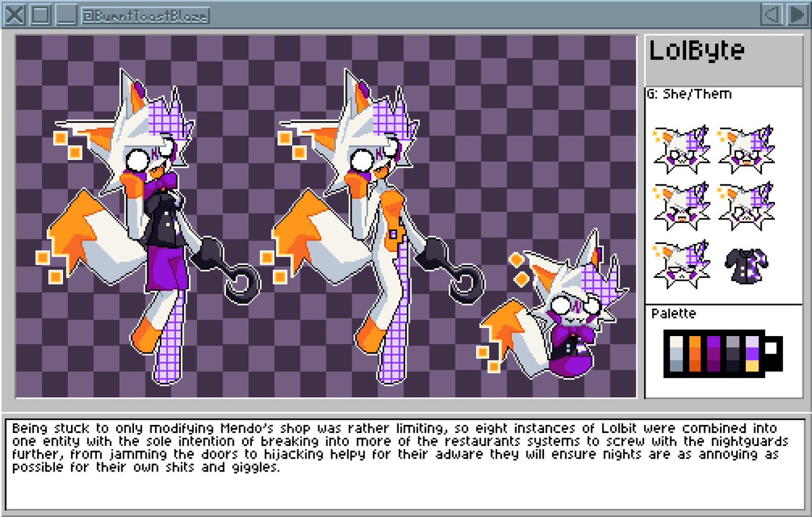Click the square maximize button in the title bar
Image resolution: width=812 pixels, height=517 pixels.
pos(41,14)
